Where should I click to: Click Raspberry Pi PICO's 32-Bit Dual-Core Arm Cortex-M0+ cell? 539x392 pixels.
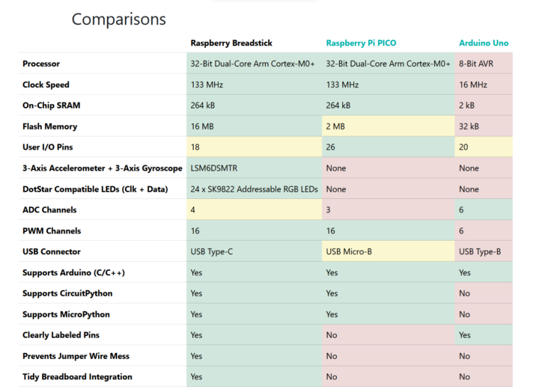tap(388, 64)
